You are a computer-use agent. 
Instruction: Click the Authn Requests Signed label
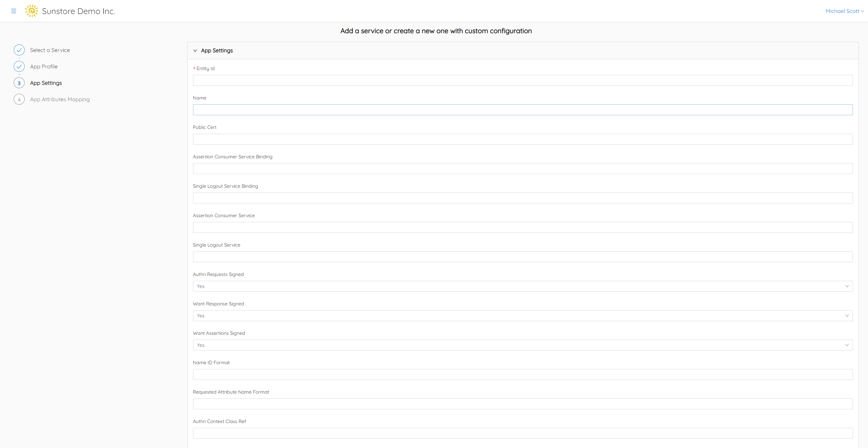(x=218, y=274)
